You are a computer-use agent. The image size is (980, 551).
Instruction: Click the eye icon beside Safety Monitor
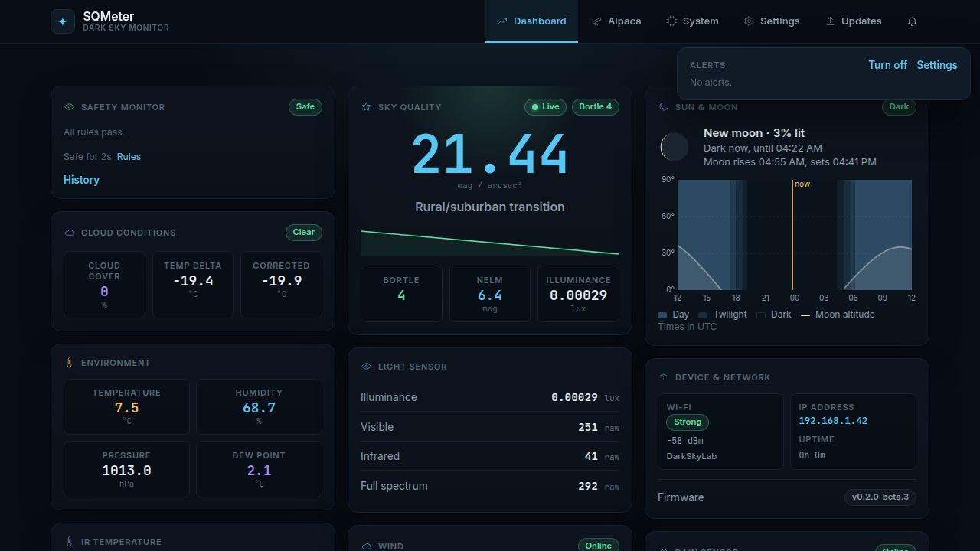70,107
